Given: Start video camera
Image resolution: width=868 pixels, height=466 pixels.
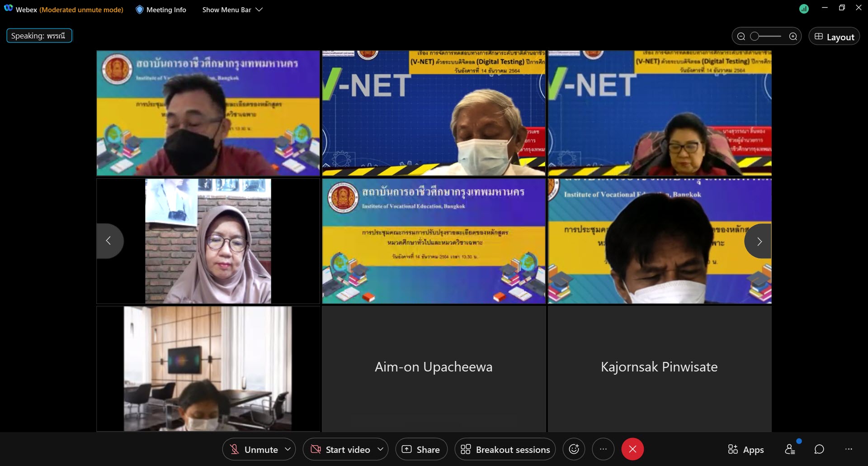Looking at the screenshot, I should (x=340, y=449).
